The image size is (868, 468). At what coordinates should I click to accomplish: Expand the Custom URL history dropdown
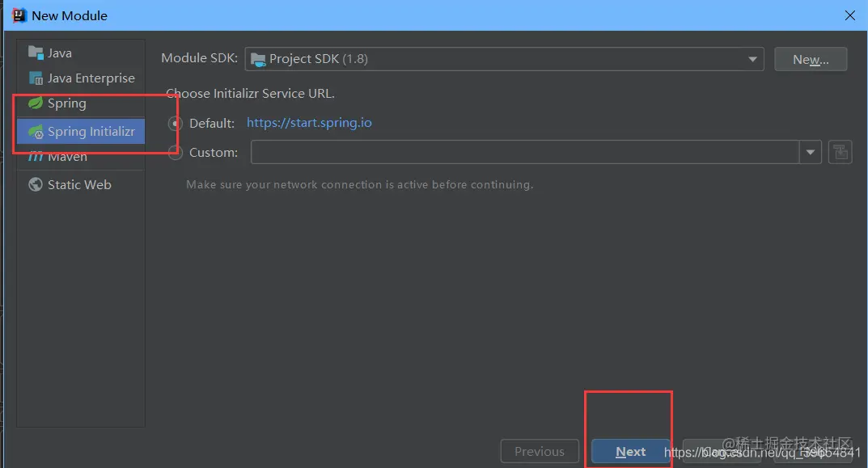click(811, 152)
